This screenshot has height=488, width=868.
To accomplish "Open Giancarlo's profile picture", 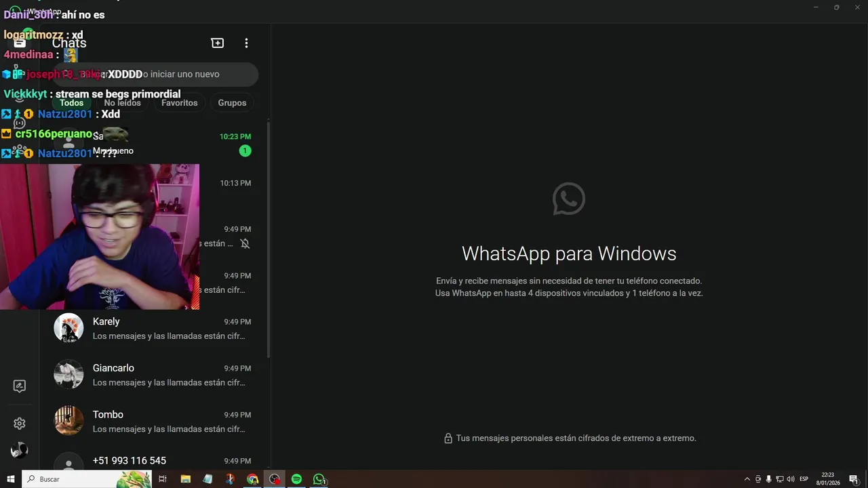I will coord(68,375).
